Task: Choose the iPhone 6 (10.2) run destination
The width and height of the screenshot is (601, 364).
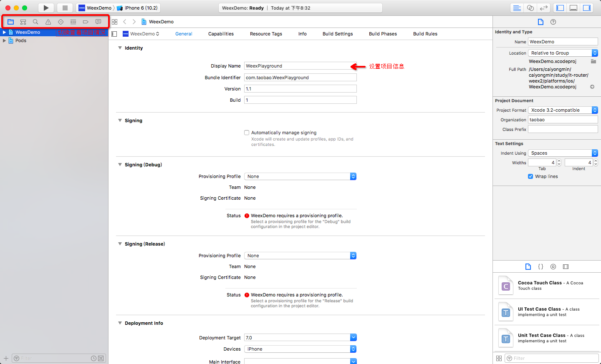Action: 137,8
